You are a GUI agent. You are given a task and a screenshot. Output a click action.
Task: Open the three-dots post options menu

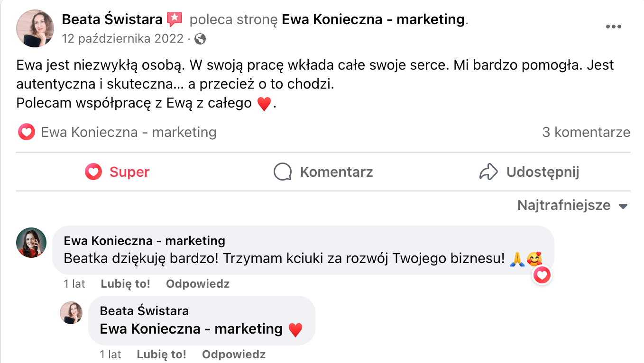(x=613, y=27)
